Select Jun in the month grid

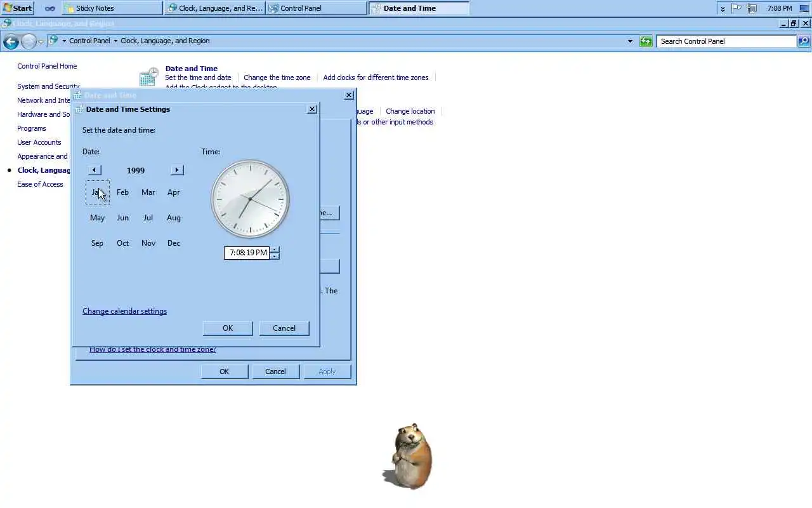click(122, 218)
